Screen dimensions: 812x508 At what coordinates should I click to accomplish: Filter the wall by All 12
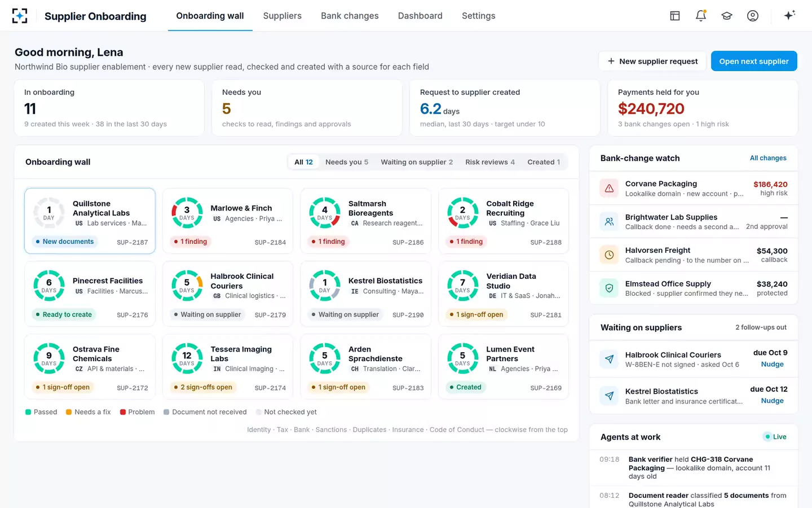[x=303, y=162]
